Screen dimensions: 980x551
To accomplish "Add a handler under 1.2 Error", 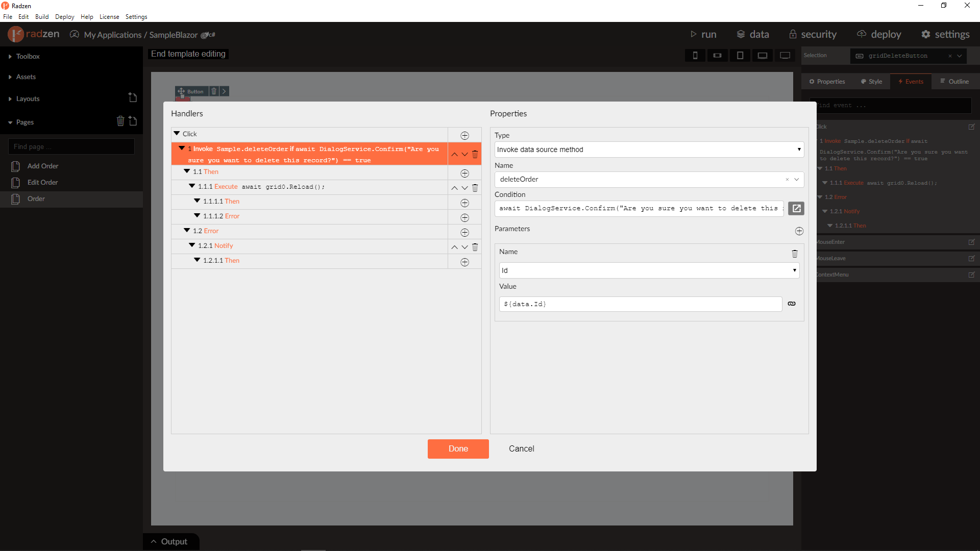I will [464, 233].
